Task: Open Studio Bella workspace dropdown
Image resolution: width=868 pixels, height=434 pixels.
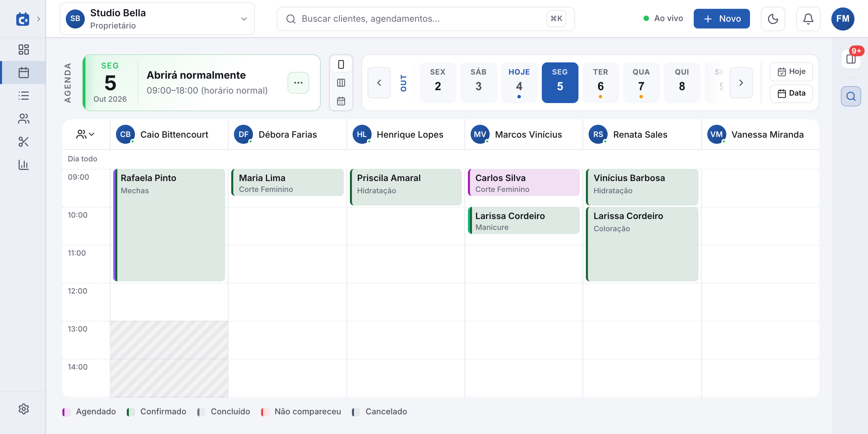Action: click(x=157, y=19)
